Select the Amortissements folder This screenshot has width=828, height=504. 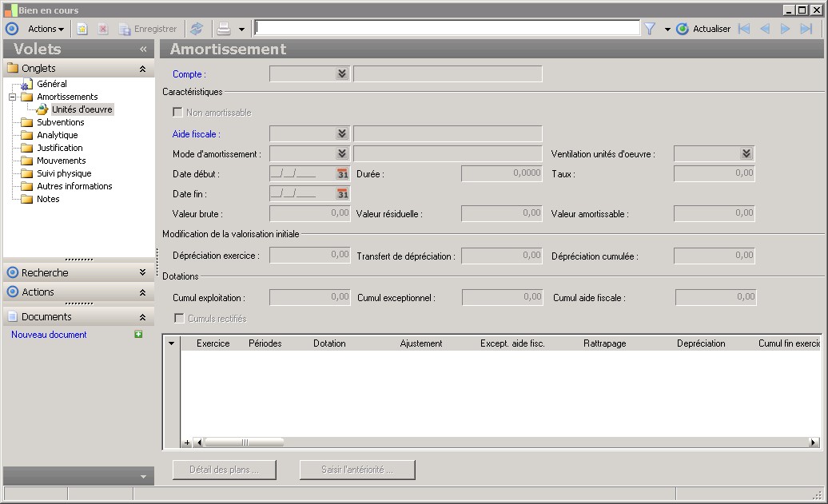pyautogui.click(x=67, y=97)
